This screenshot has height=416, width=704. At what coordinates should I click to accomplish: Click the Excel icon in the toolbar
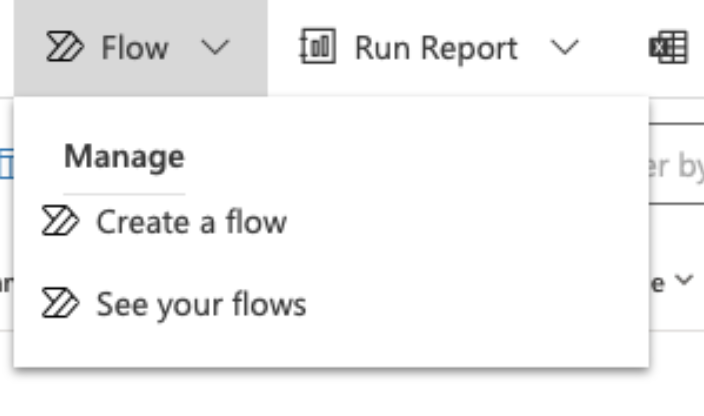tap(667, 48)
